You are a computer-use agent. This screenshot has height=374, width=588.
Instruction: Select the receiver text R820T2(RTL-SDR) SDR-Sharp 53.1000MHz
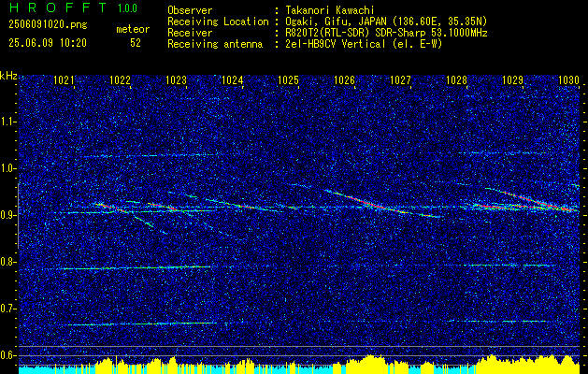[x=387, y=33]
